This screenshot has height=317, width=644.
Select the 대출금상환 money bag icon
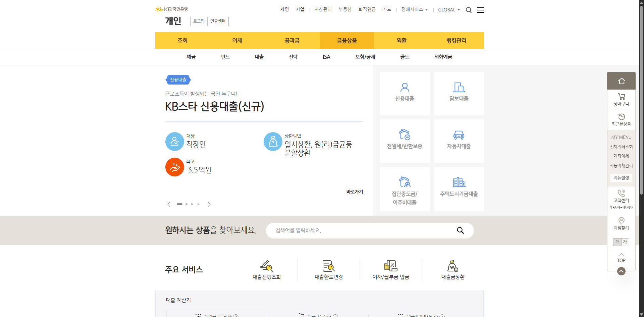coord(453,266)
